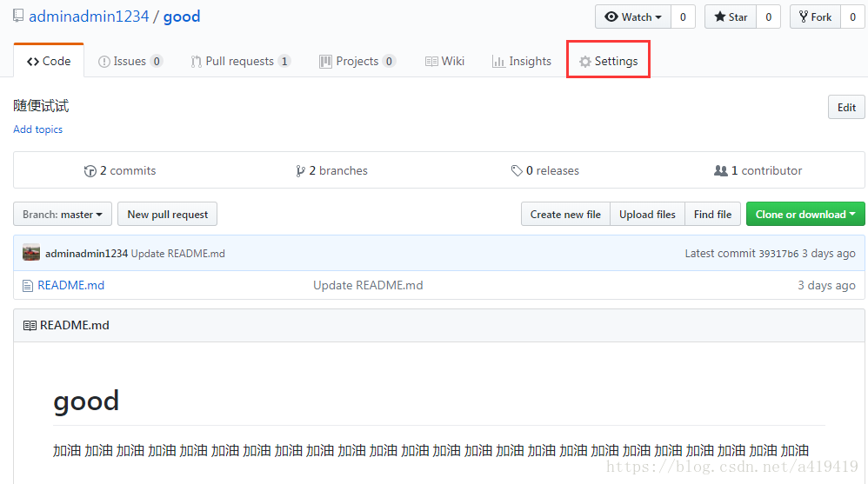Viewport: 868px width, 484px height.
Task: Open latest commit hash 39317b6
Action: coord(778,254)
